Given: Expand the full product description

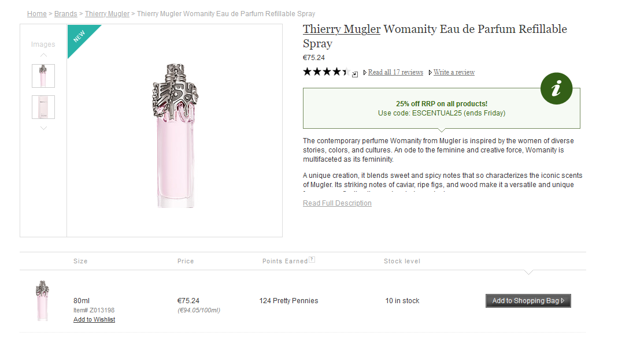Looking at the screenshot, I should pos(337,203).
